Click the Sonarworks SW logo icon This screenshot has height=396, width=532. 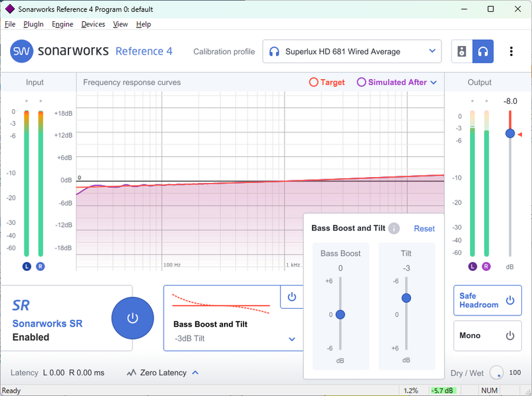point(21,51)
